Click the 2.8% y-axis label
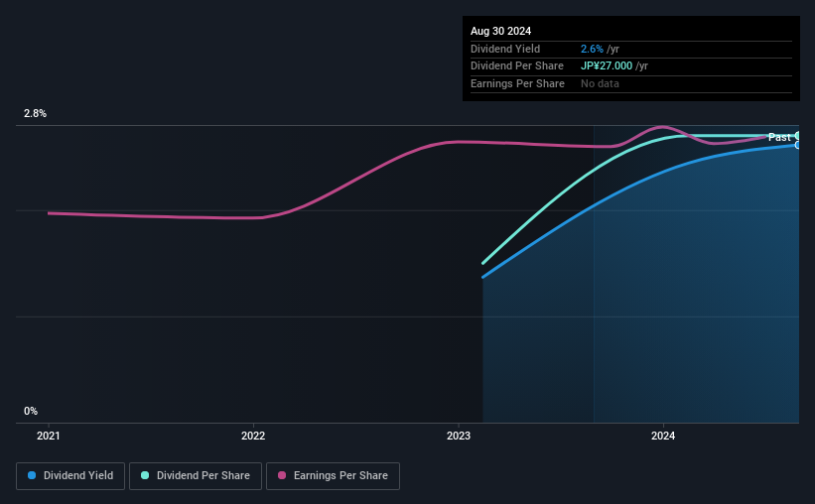The image size is (815, 504). click(35, 113)
